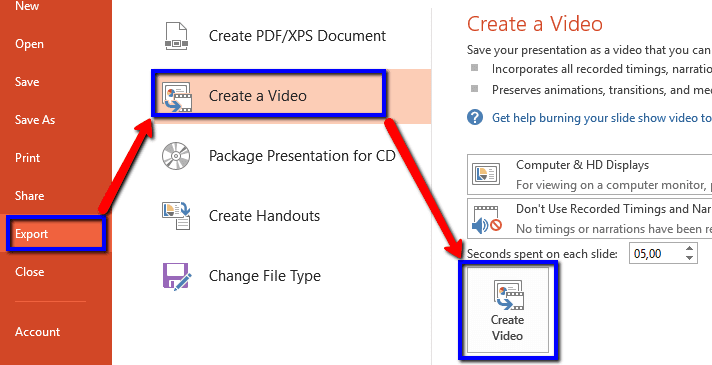Click the Seconds spent on each slide label

542,254
